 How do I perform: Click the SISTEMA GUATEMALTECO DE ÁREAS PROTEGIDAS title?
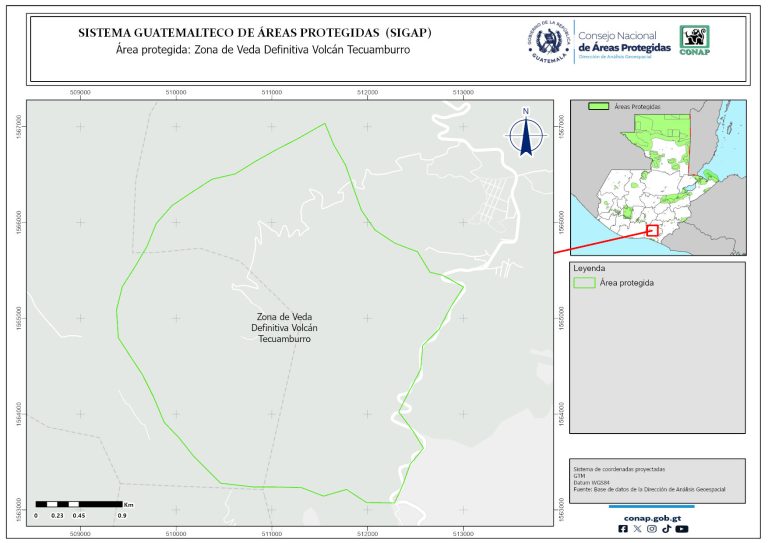(x=255, y=33)
